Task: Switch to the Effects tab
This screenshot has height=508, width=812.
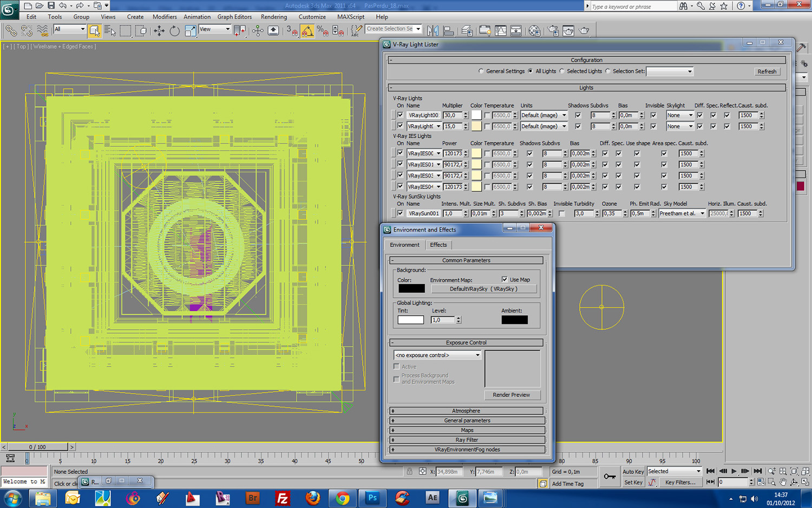Action: coord(438,245)
